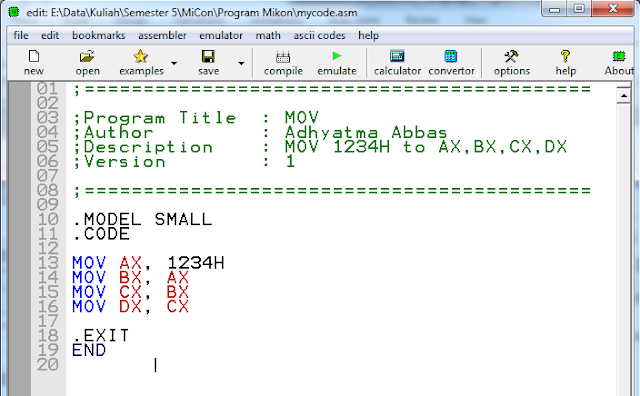Click on the 'END' statement
640x396 pixels.
click(x=89, y=350)
